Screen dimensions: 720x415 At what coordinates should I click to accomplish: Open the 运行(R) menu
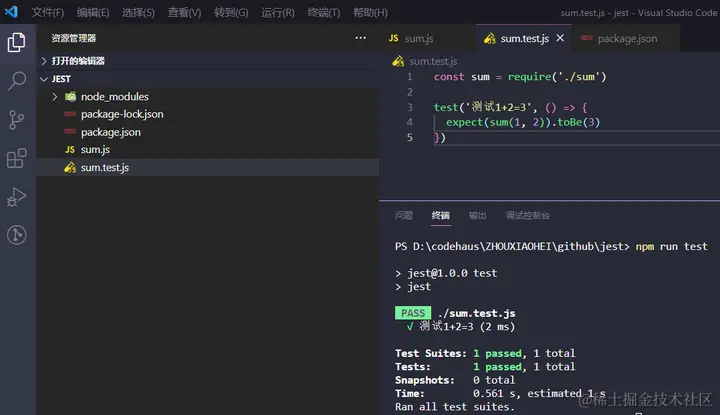(278, 12)
